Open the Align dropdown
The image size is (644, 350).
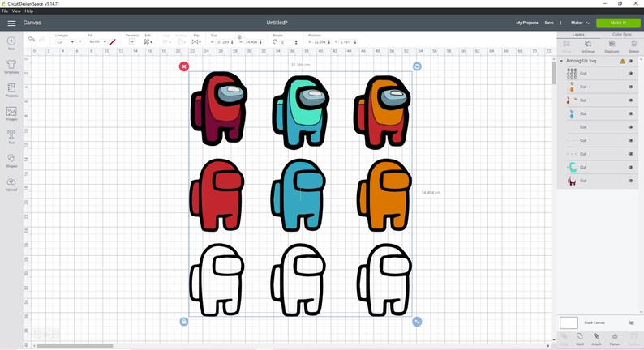pos(166,42)
